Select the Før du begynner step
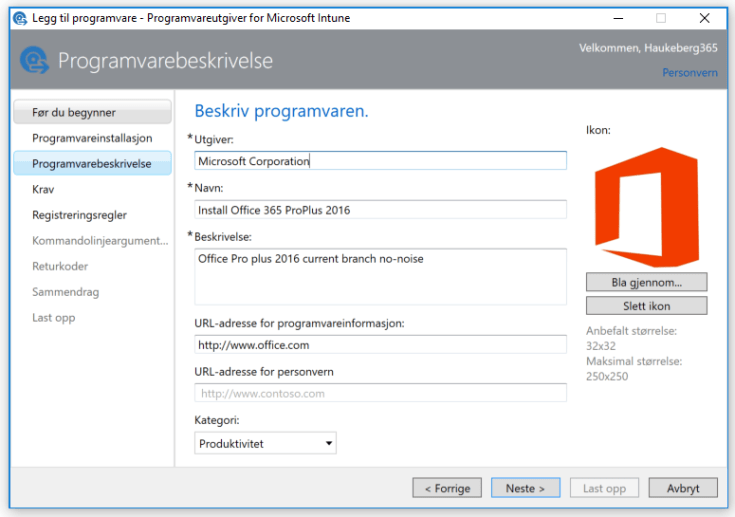This screenshot has width=735, height=517. pos(92,113)
